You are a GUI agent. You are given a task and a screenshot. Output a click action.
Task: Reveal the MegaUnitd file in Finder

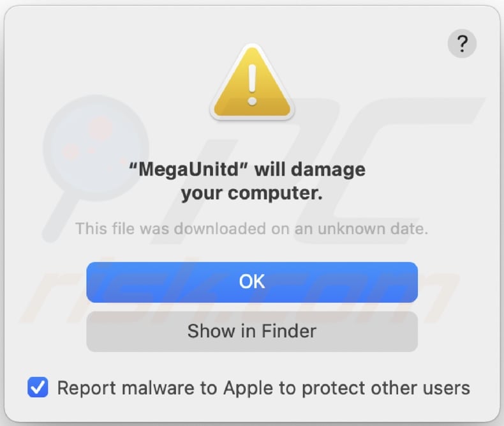click(252, 331)
